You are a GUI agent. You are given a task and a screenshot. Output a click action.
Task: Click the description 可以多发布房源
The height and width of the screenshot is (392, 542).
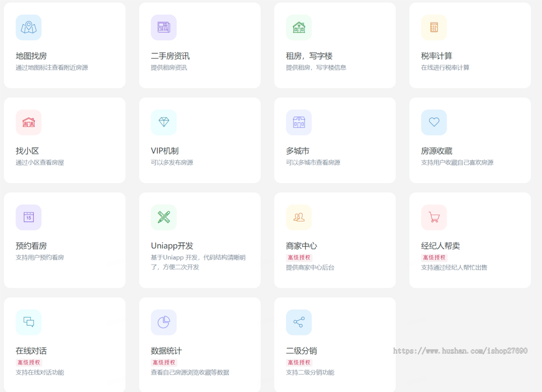tap(172, 162)
